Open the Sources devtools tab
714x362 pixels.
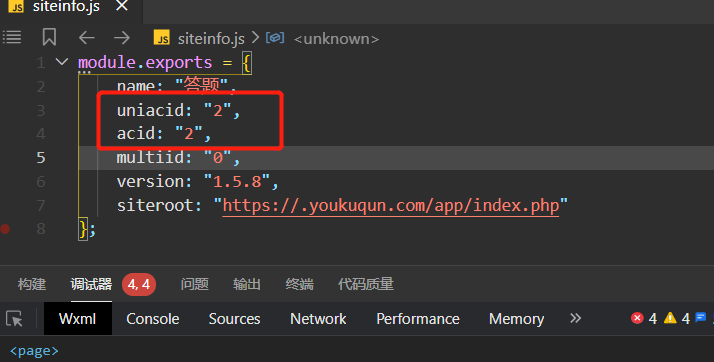tap(235, 319)
